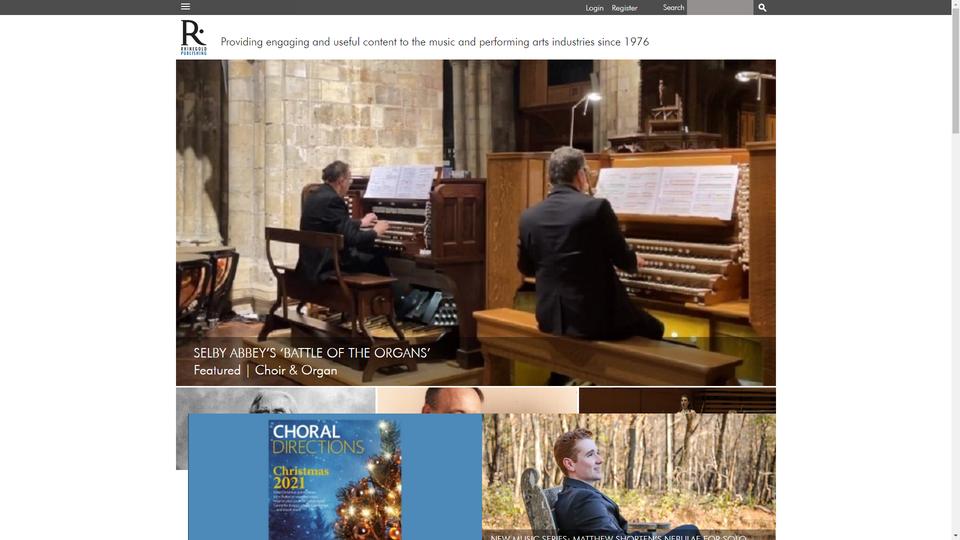This screenshot has width=960, height=540.
Task: Open the dark concert hall thumbnail
Action: point(677,400)
